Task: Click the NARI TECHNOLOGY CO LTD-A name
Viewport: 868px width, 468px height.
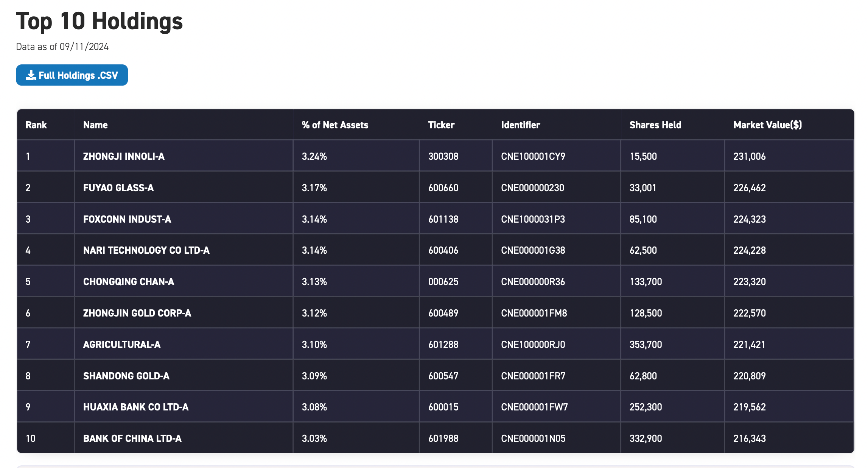Action: coord(146,250)
